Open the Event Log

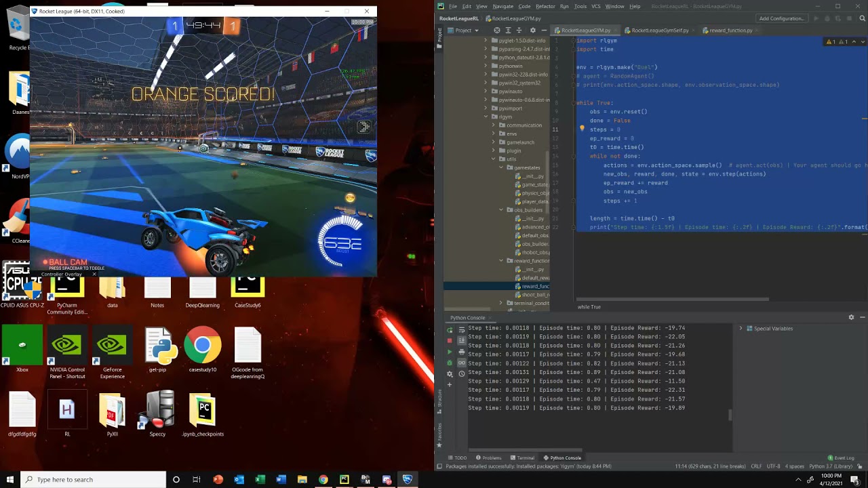[x=841, y=458]
